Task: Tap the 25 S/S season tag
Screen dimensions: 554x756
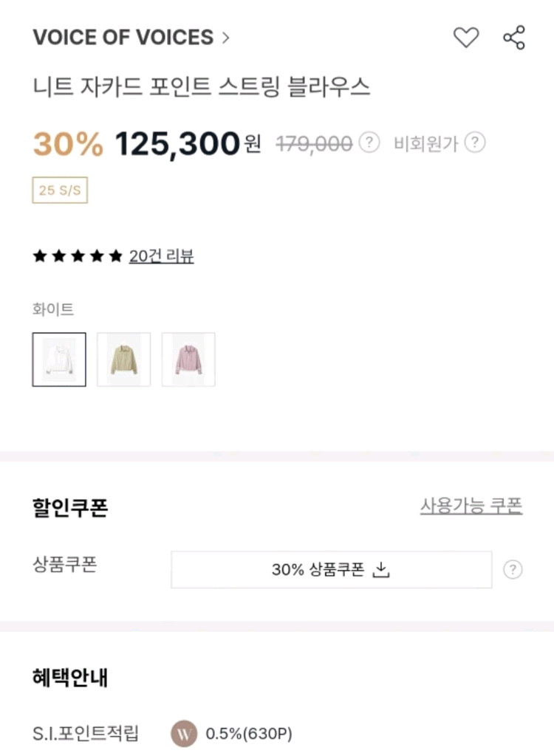Action: 60,190
